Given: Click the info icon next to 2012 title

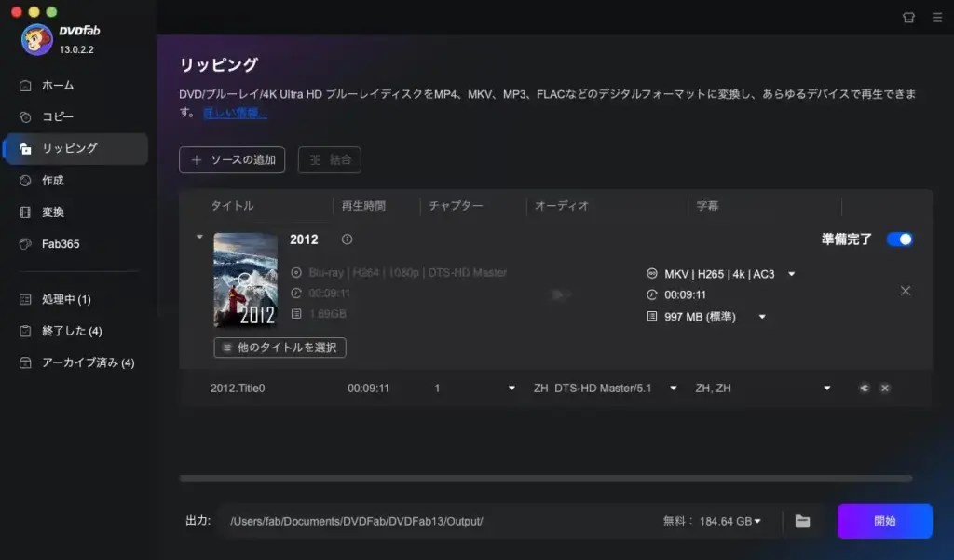Looking at the screenshot, I should click(x=345, y=239).
